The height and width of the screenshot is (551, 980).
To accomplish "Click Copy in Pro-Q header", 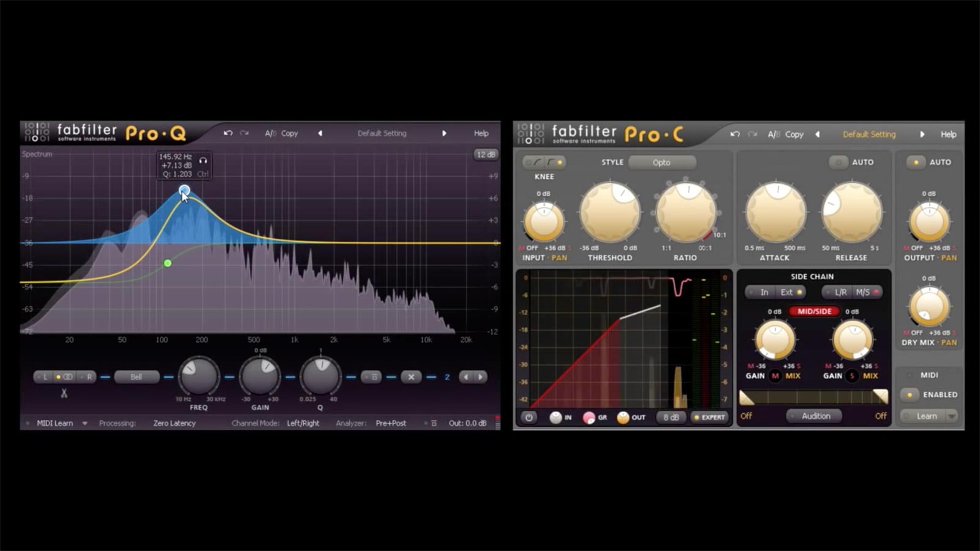I will pyautogui.click(x=290, y=133).
